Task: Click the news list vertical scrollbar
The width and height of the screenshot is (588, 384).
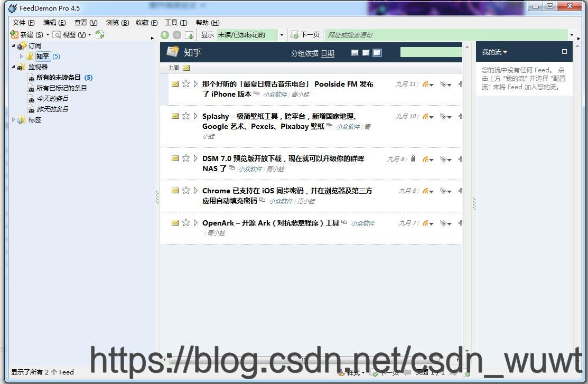Action: pos(467,199)
